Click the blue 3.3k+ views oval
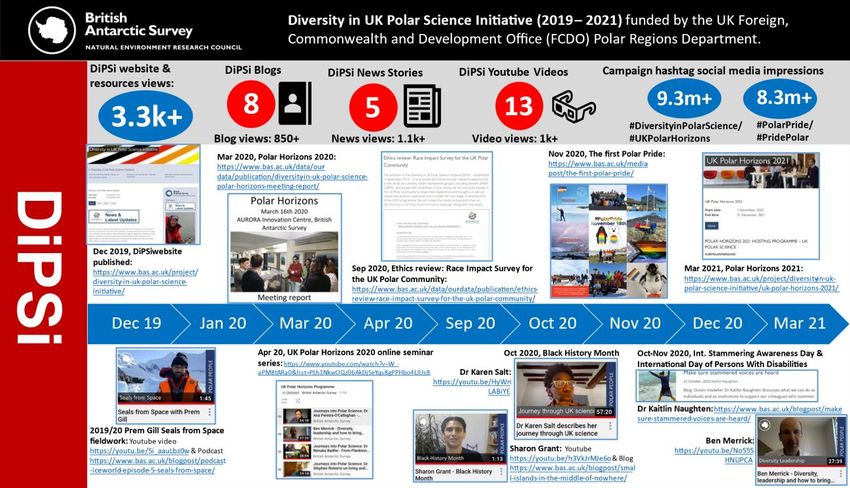This screenshot has height=488, width=850. pos(145,117)
